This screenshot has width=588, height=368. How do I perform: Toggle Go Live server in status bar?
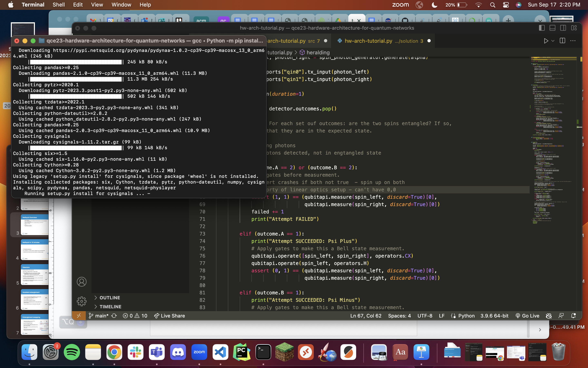point(527,316)
